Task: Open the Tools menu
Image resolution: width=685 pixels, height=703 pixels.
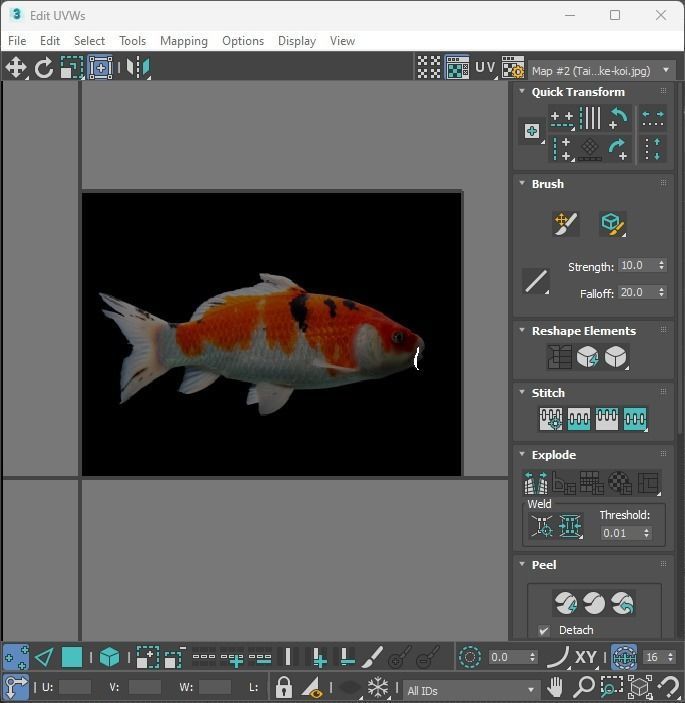Action: point(133,41)
